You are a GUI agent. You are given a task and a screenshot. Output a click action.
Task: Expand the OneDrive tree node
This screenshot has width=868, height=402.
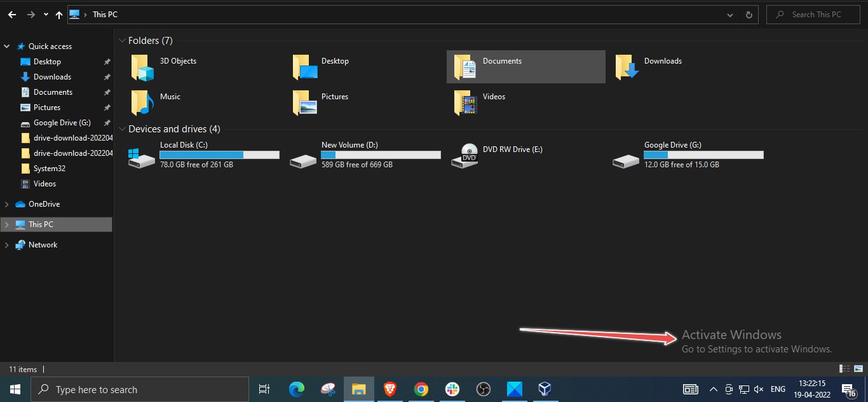coord(7,204)
